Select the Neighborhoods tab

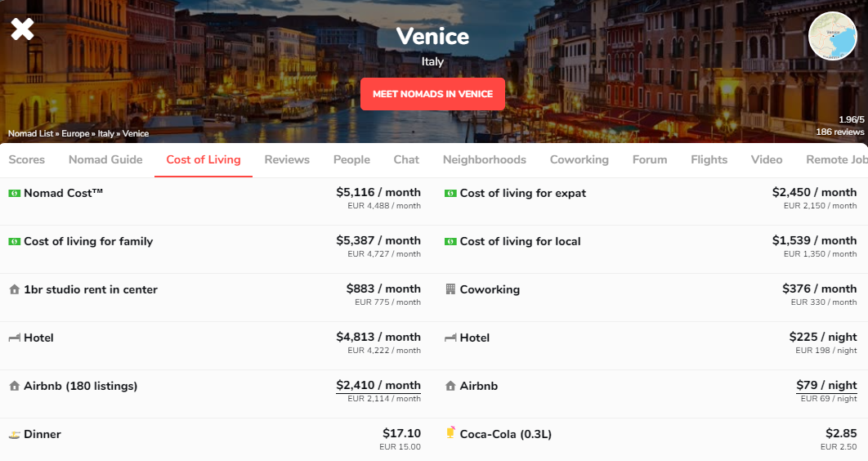coord(485,160)
